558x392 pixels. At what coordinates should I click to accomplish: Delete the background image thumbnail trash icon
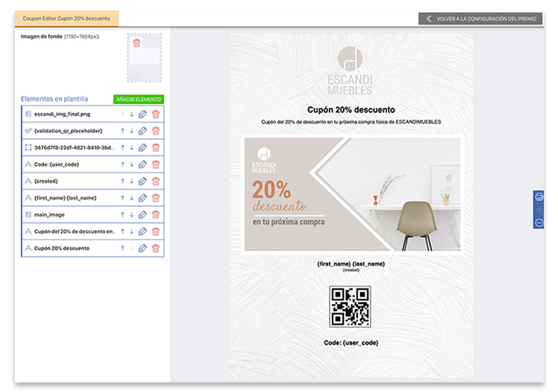(x=137, y=43)
